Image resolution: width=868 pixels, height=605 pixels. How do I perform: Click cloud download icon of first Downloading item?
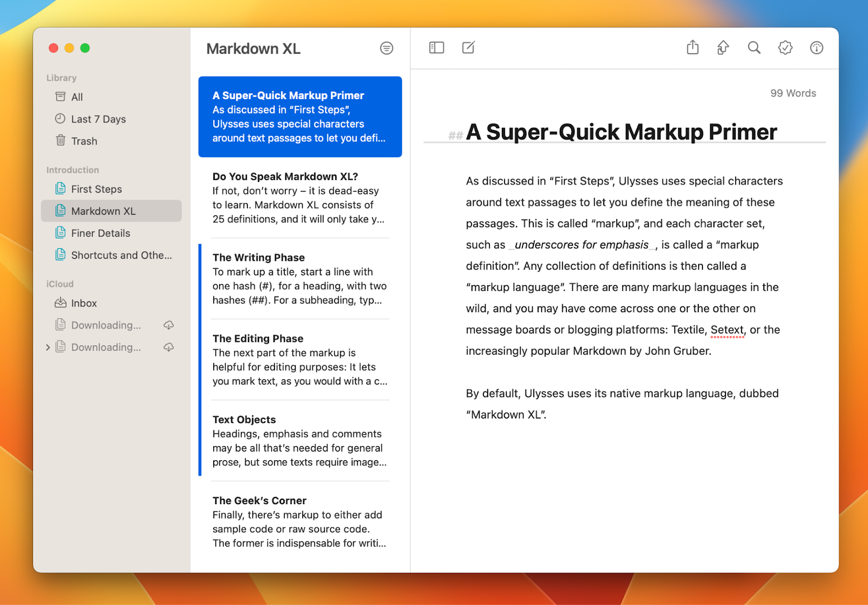[169, 325]
